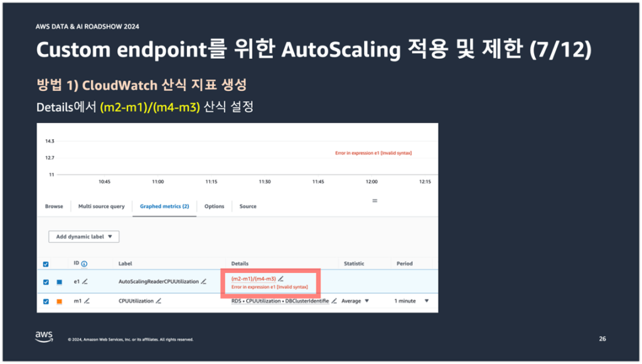Click pencil icon next to CPUUtilization label
The height and width of the screenshot is (364, 642).
(159, 301)
